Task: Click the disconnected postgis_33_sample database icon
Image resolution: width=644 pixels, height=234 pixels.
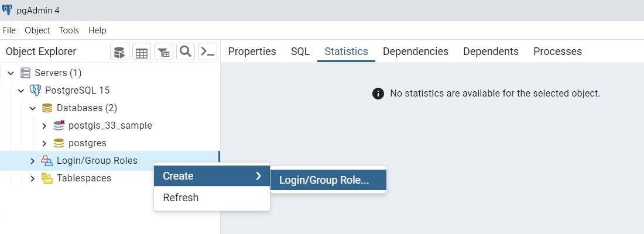Action: click(59, 125)
